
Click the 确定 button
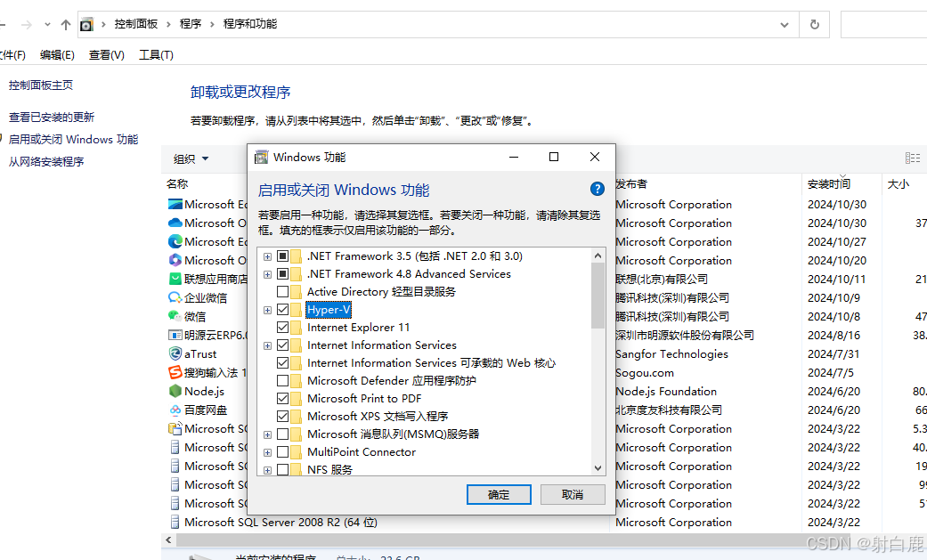[499, 494]
